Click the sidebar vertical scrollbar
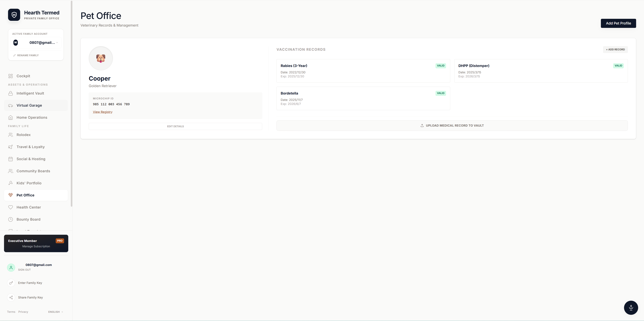Viewport: 644px width, 321px height. (71, 104)
